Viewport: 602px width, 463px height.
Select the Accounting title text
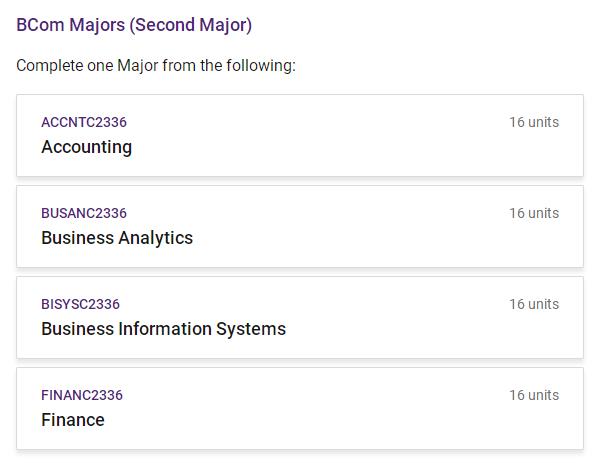point(86,147)
